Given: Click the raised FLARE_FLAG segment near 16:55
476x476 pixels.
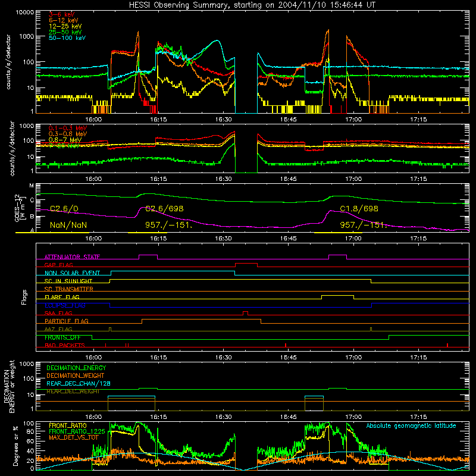Looking at the screenshot, I should coord(337,295).
